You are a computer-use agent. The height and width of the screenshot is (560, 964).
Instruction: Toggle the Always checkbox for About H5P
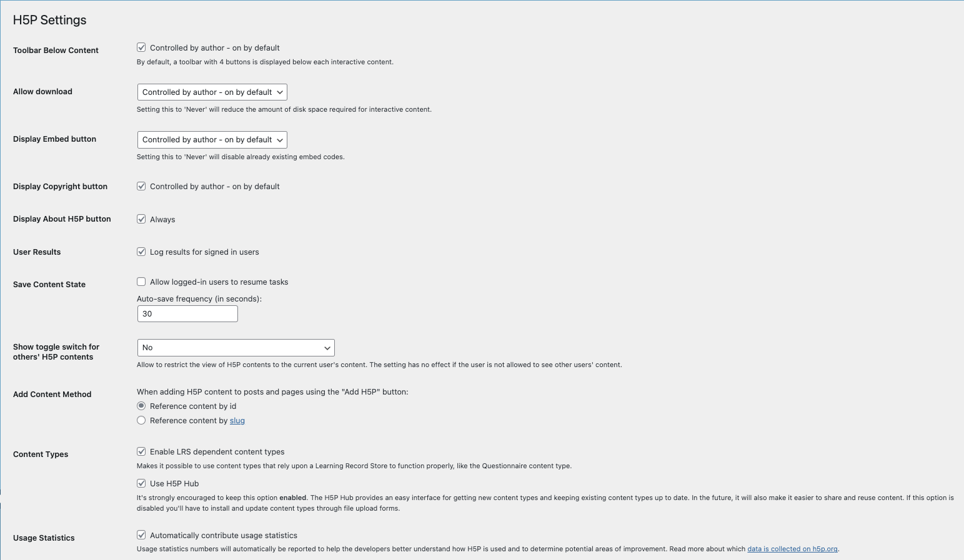click(141, 219)
